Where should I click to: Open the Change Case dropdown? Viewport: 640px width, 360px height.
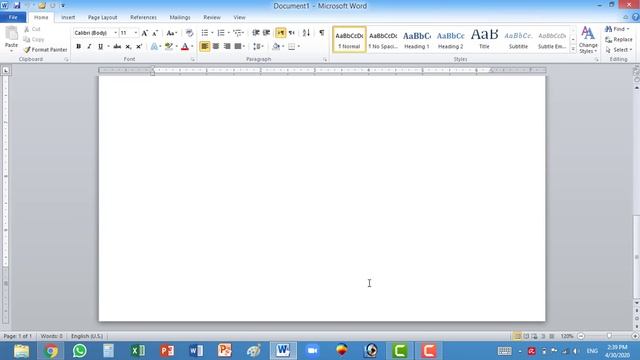pos(172,33)
